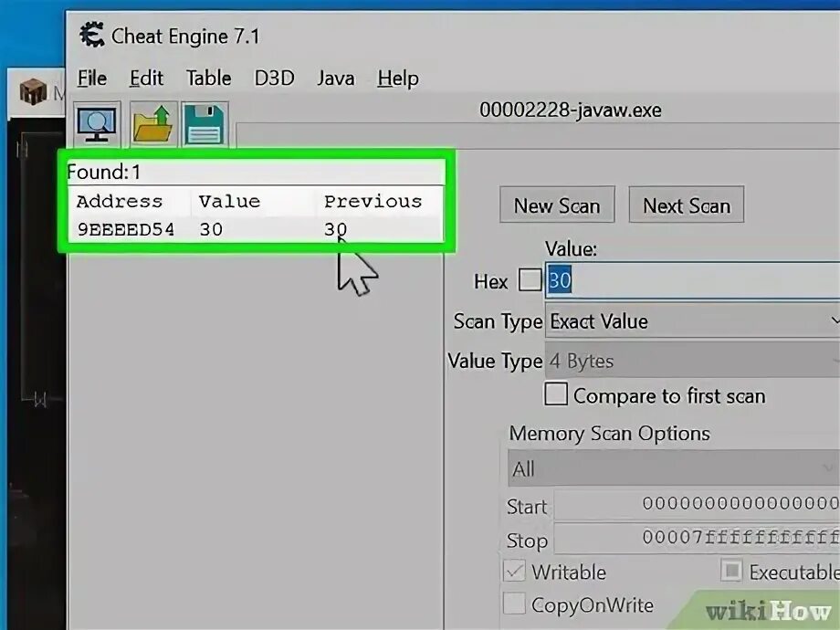Open the process selector monitor icon
Screen dimensions: 840x630
coord(97,124)
